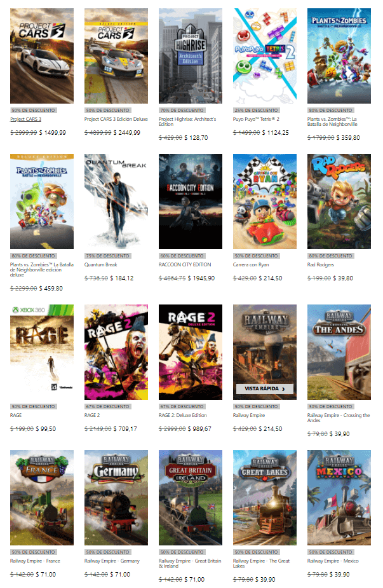This screenshot has height=588, width=383.
Task: Click the RAGE 2: Deluxe Edition title
Action: point(182,415)
